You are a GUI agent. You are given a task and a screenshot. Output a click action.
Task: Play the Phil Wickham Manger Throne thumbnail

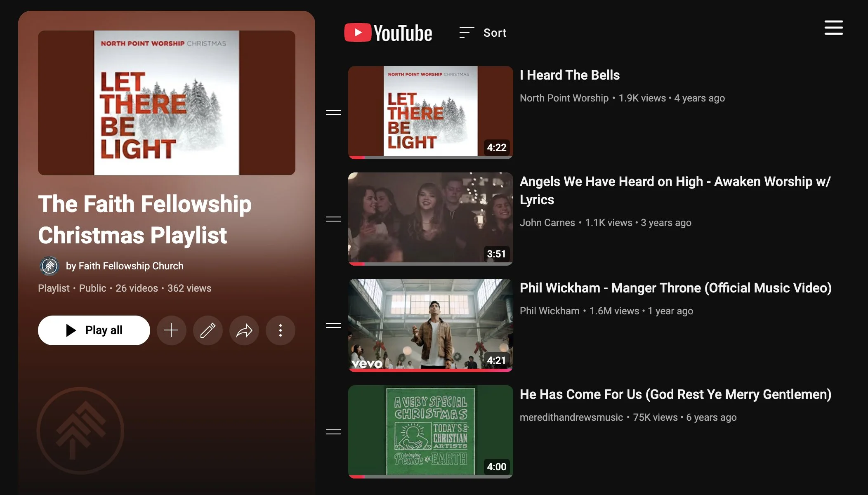coord(430,325)
